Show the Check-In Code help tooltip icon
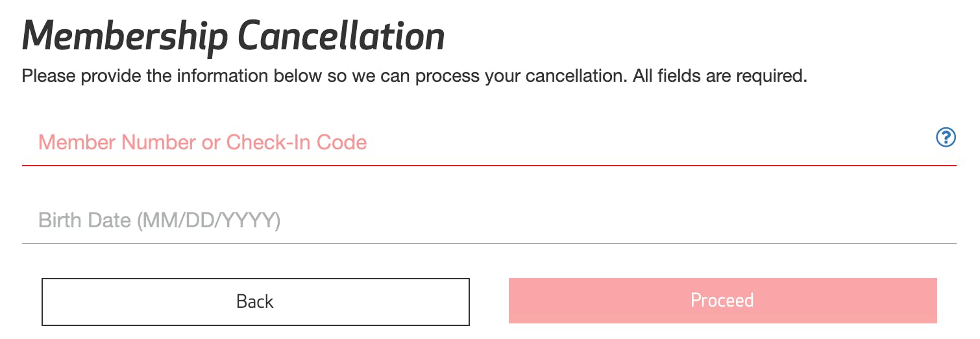 pos(946,137)
